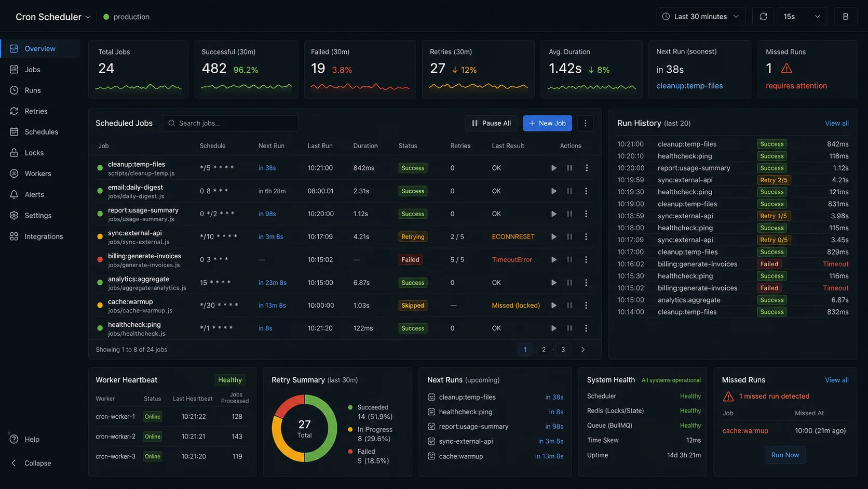Click View all in Missed Runs panel
Image resolution: width=868 pixels, height=489 pixels.
[837, 380]
